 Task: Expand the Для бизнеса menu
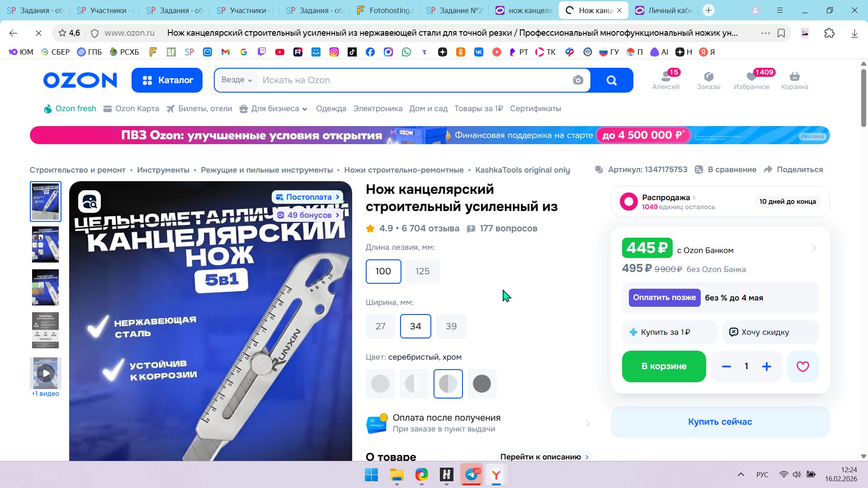pyautogui.click(x=274, y=109)
